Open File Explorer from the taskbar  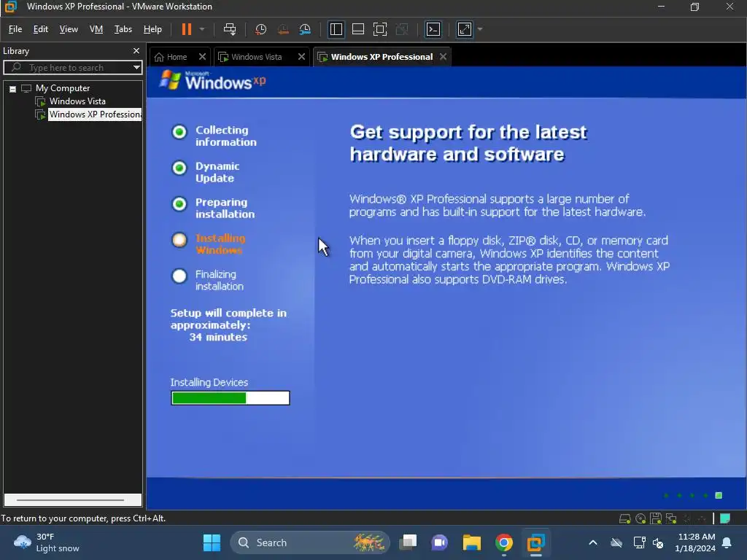point(472,542)
